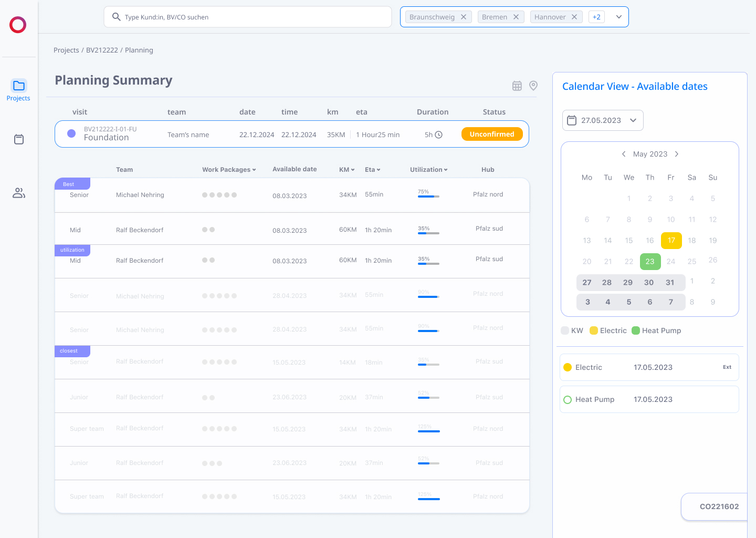
Task: Go to previous month in calendar
Action: click(x=624, y=154)
